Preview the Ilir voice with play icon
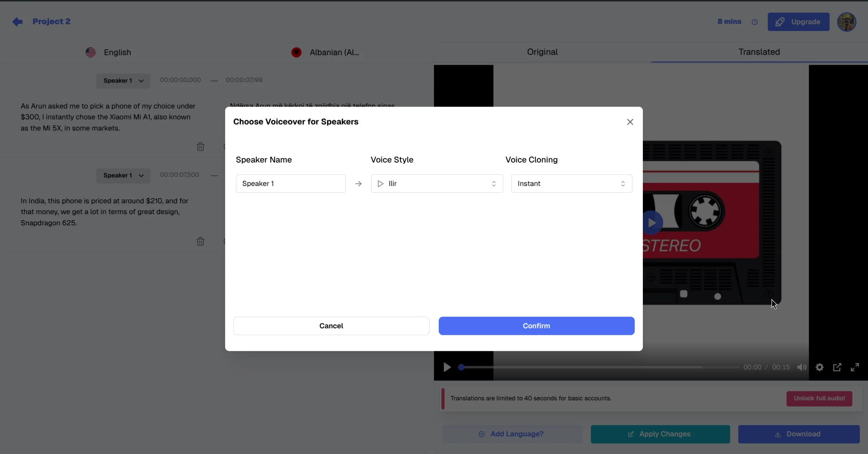 [380, 184]
